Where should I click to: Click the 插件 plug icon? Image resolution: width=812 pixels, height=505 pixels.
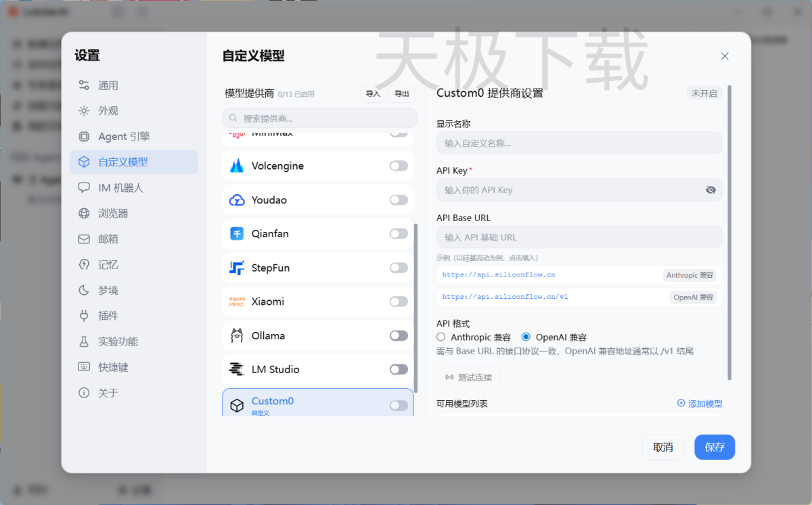(x=84, y=316)
